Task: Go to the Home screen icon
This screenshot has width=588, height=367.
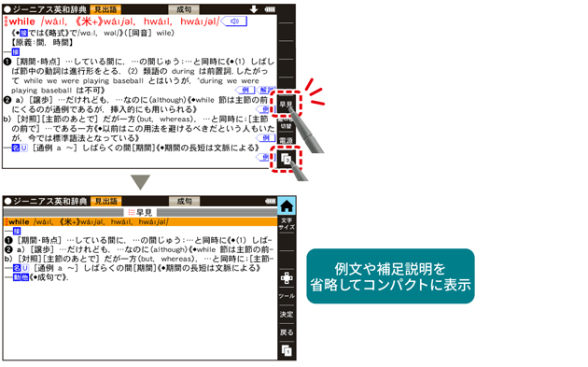Action: pyautogui.click(x=287, y=205)
